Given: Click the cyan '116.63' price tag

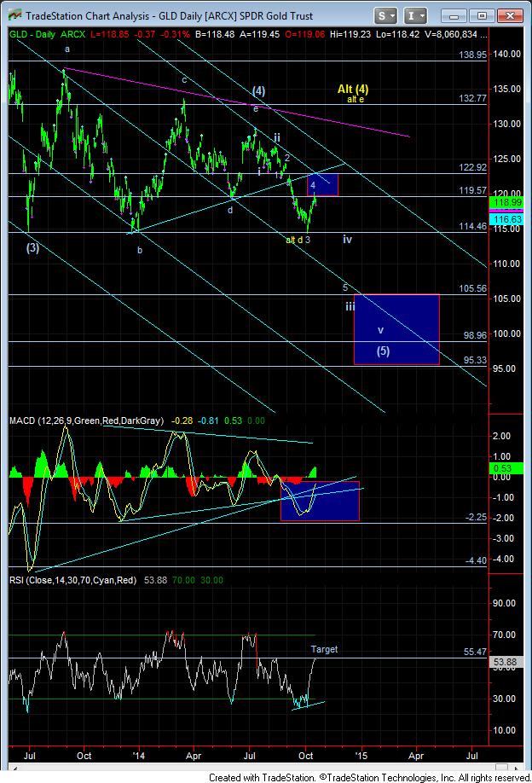Looking at the screenshot, I should point(506,218).
